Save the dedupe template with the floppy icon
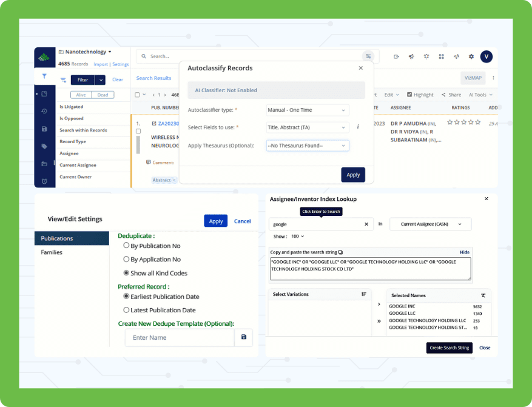This screenshot has width=532, height=407. point(244,337)
